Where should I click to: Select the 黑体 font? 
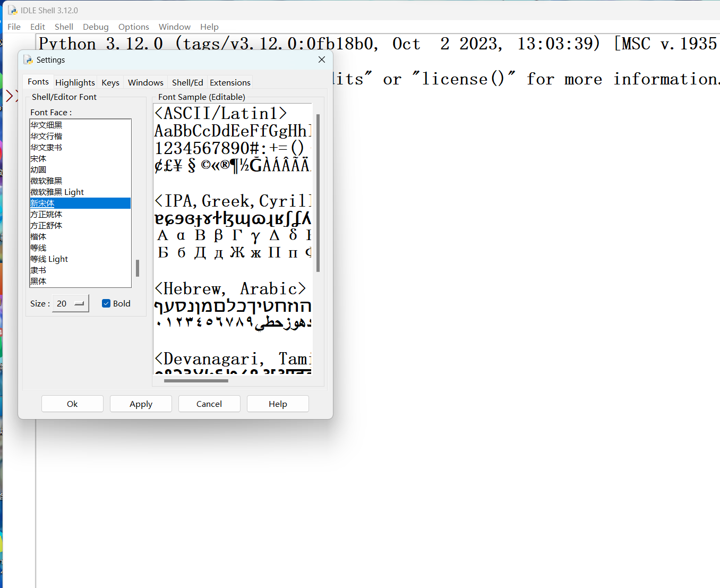(80, 281)
